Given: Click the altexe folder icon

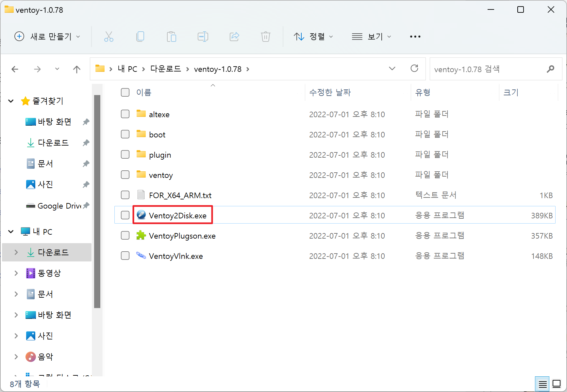Looking at the screenshot, I should [x=141, y=114].
